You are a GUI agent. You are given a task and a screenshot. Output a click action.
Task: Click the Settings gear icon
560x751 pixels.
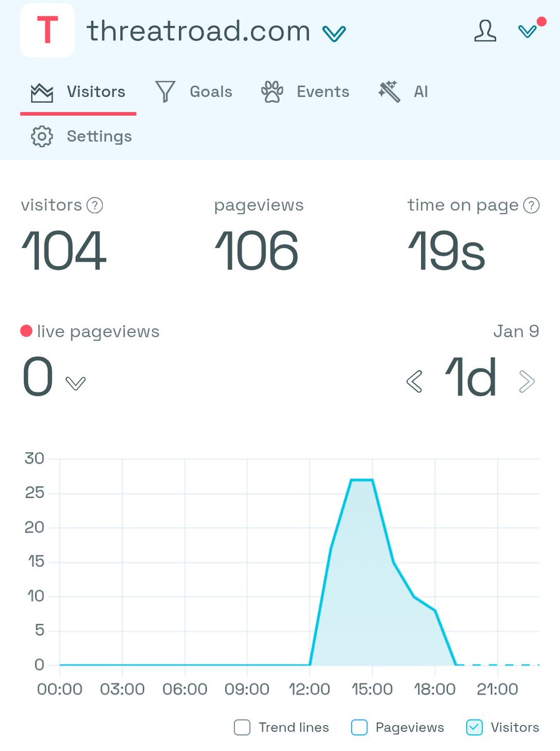coord(42,136)
